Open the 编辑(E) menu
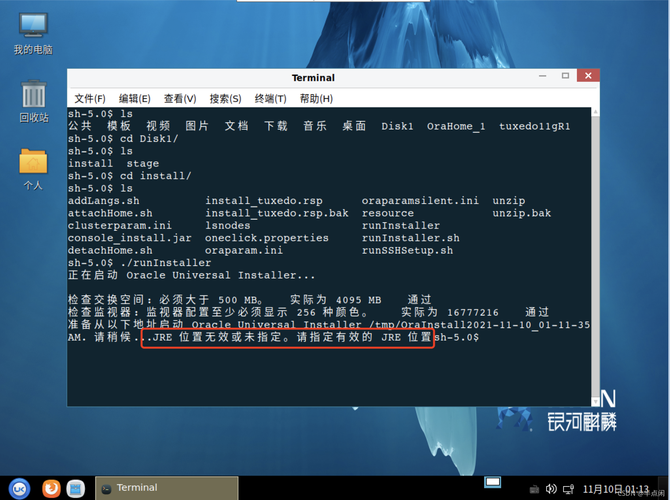The height and width of the screenshot is (500, 670). pos(134,98)
